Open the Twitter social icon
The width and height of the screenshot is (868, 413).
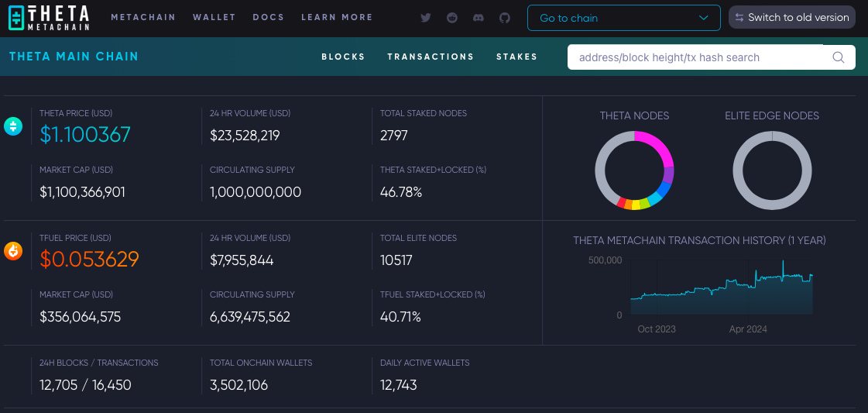426,18
